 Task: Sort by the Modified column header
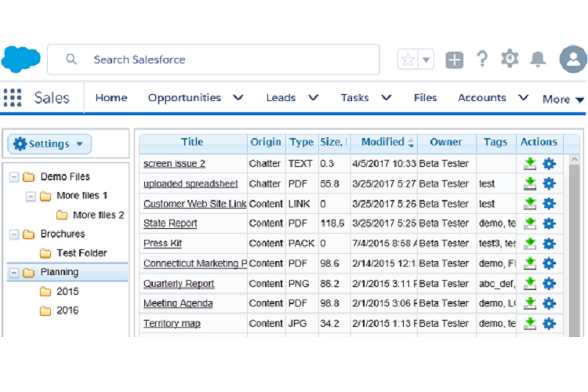[383, 142]
